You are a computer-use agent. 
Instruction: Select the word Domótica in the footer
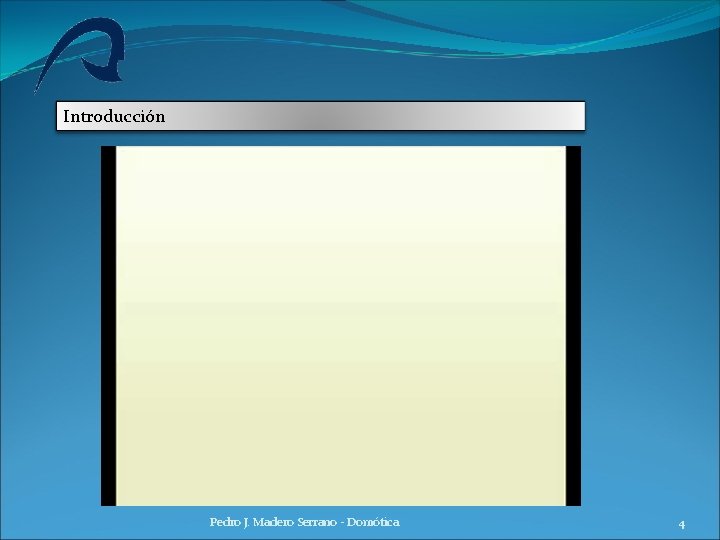pyautogui.click(x=373, y=522)
